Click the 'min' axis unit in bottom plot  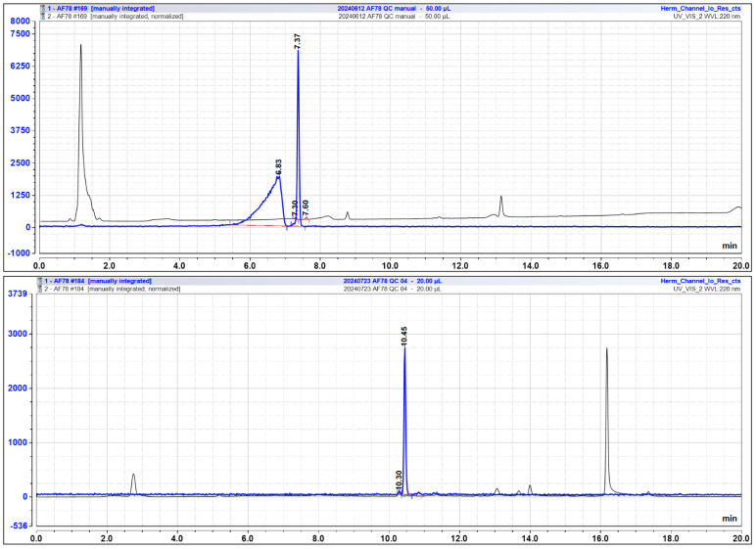(x=730, y=518)
